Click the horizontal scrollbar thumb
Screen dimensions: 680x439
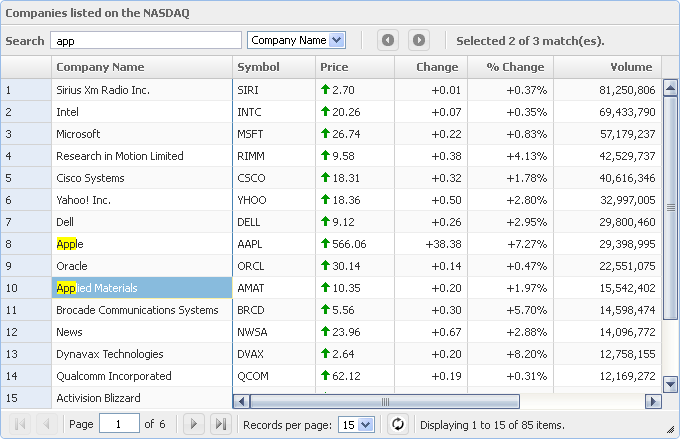[x=384, y=401]
